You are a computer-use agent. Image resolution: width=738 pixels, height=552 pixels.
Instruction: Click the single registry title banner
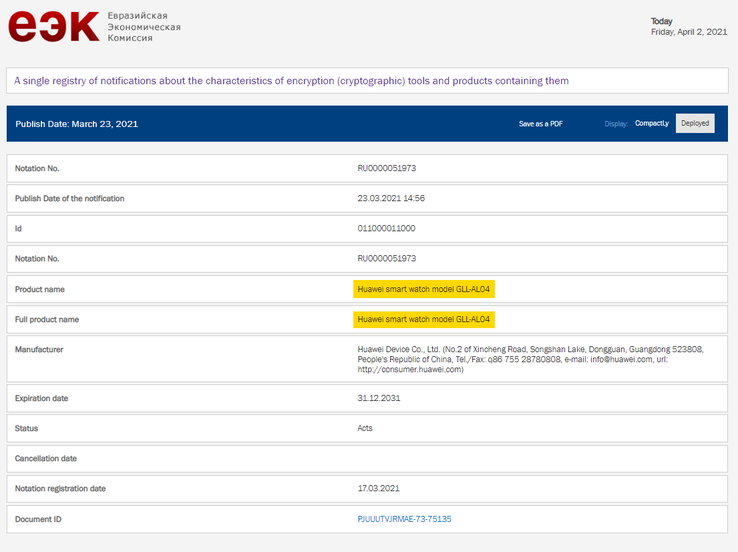tap(290, 80)
